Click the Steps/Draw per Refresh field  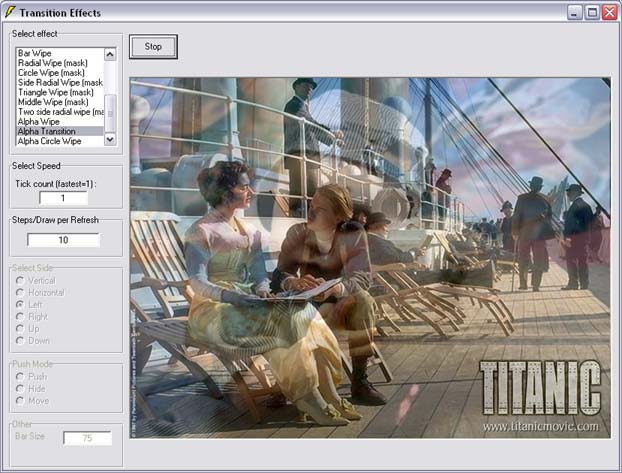pyautogui.click(x=63, y=240)
